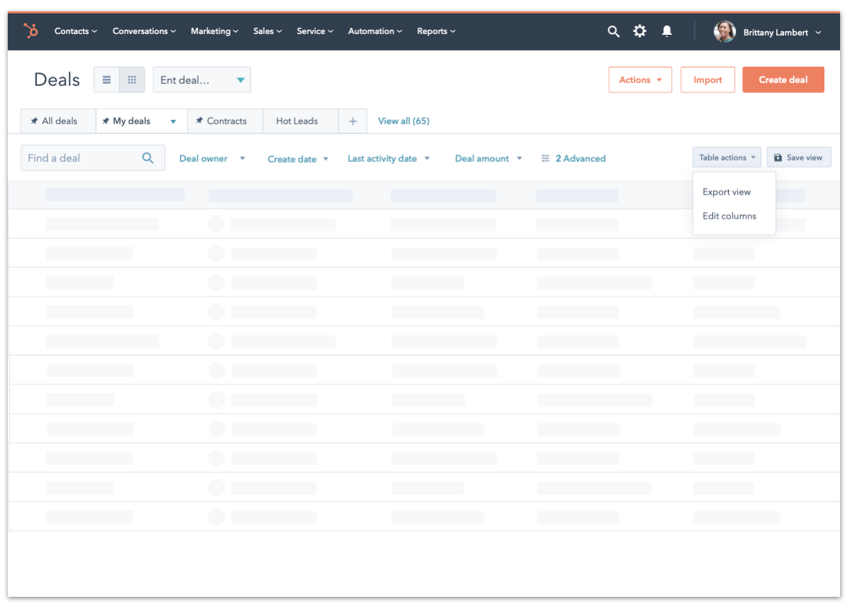This screenshot has width=867, height=616.
Task: Open the Last activity date filter
Action: 388,159
